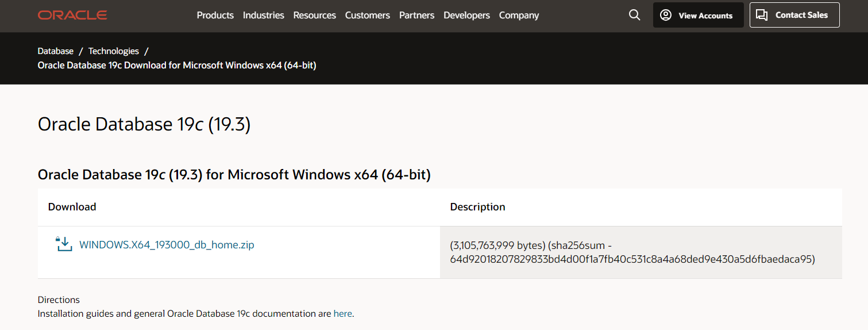Expand the Partners navigation menu
This screenshot has height=330, width=868.
pos(416,16)
